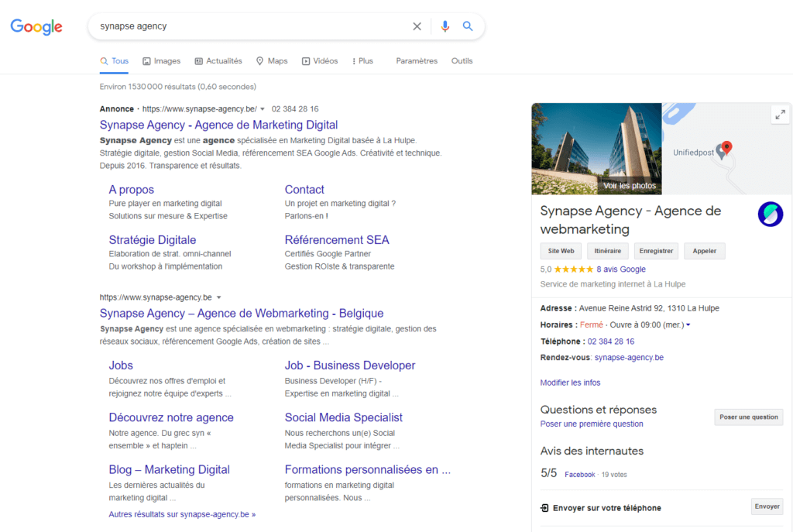Open the Plus more menu
This screenshot has height=532, width=793.
click(362, 60)
